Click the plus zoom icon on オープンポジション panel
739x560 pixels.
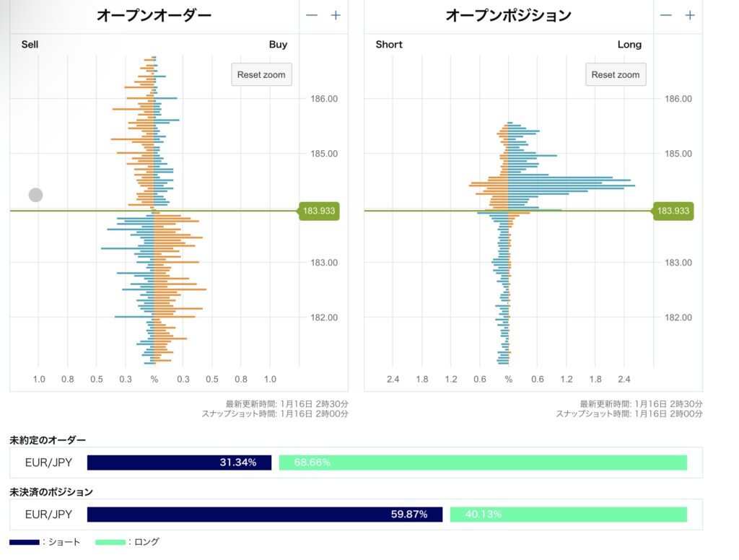[x=689, y=14]
